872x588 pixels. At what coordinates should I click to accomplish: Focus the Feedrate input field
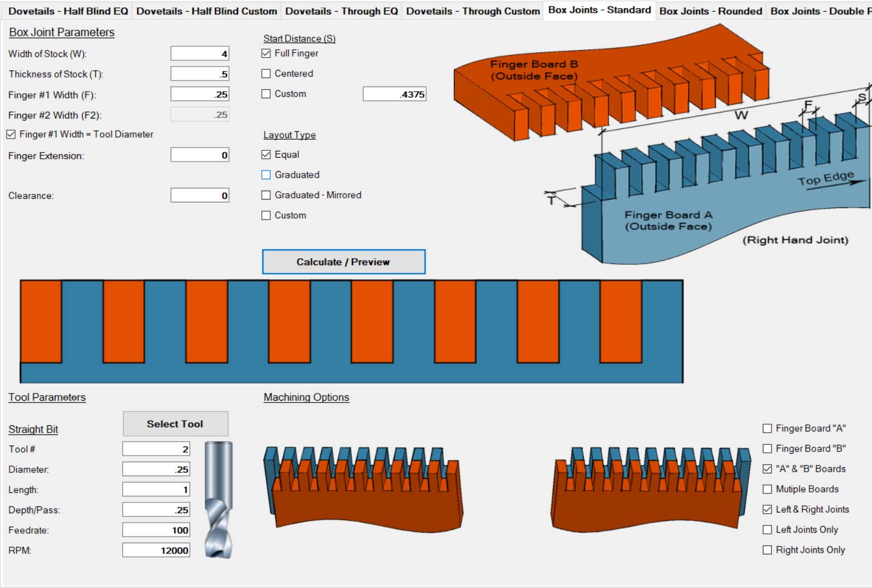[x=156, y=530]
